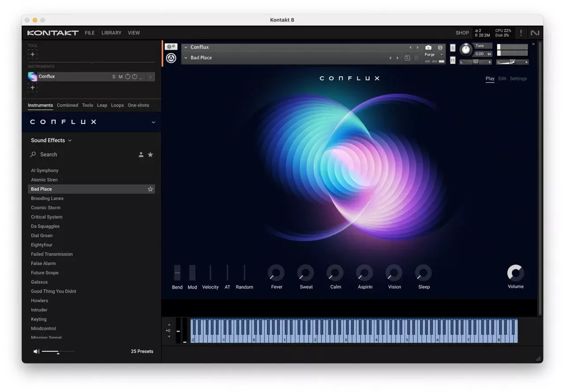Switch to the Combined browser tab
Screen dimensions: 565x392
click(68, 105)
